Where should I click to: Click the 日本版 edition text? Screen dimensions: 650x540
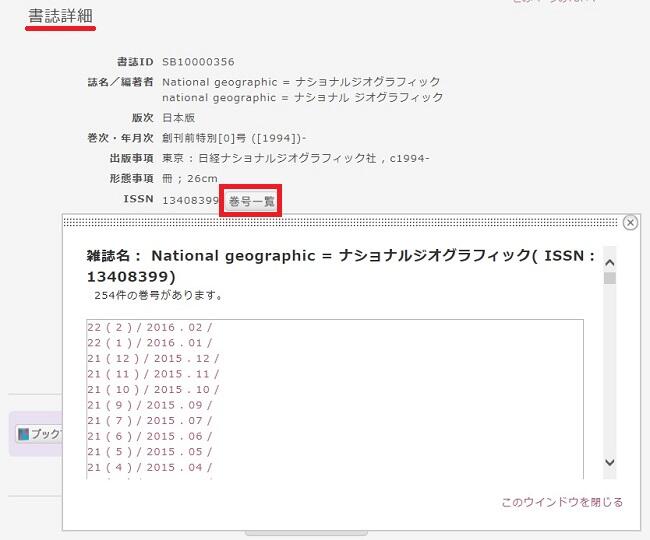(178, 118)
